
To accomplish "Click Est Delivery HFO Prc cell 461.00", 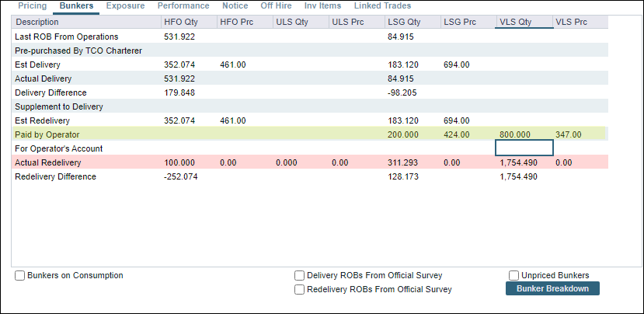I will point(233,65).
